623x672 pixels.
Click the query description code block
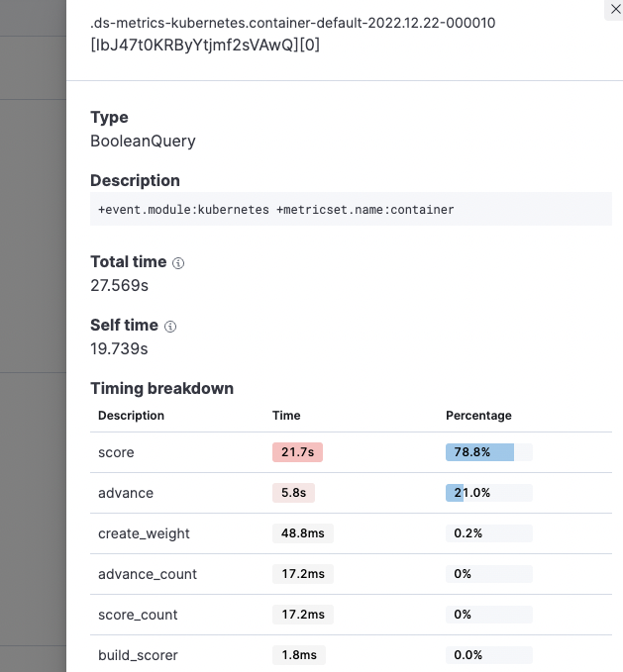pyautogui.click(x=351, y=210)
